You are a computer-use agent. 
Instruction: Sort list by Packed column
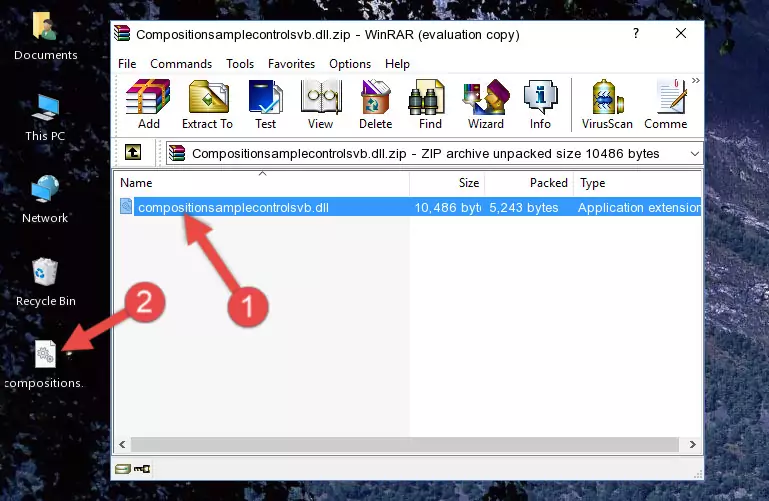(x=529, y=183)
